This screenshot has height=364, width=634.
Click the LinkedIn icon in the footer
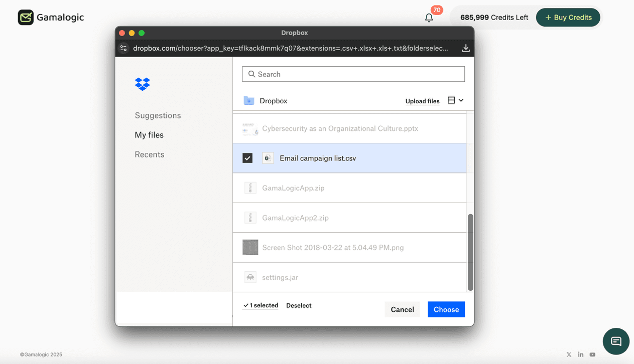pos(580,354)
